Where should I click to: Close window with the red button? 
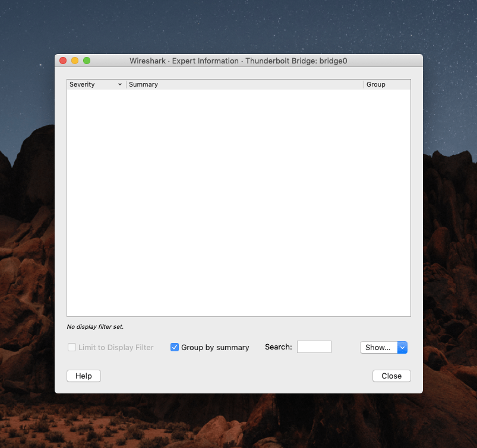63,61
